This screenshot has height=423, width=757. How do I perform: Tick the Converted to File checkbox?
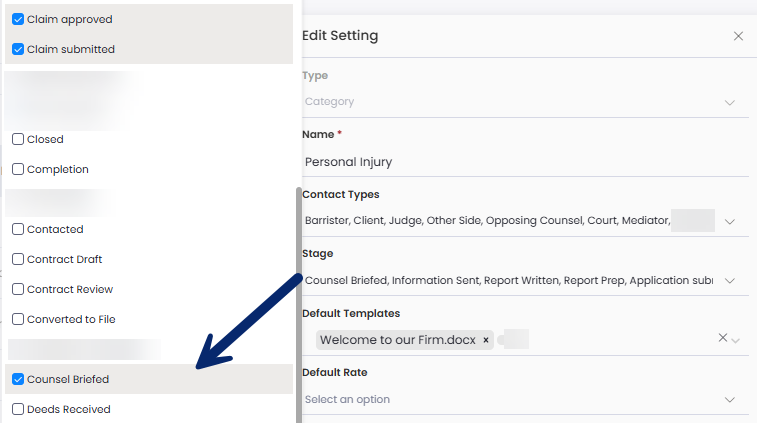pos(18,319)
